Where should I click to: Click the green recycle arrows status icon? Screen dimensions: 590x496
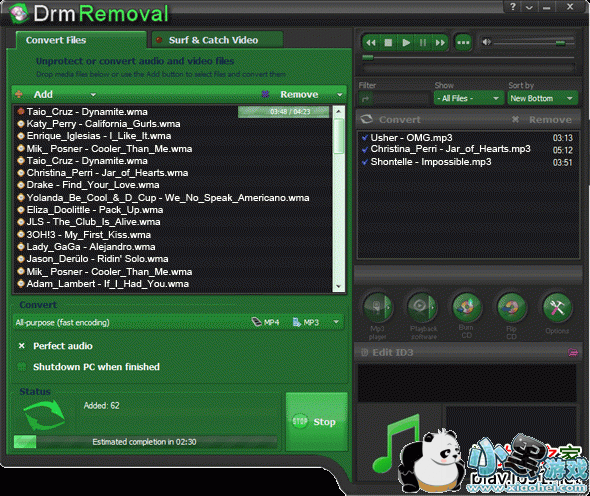[x=44, y=415]
